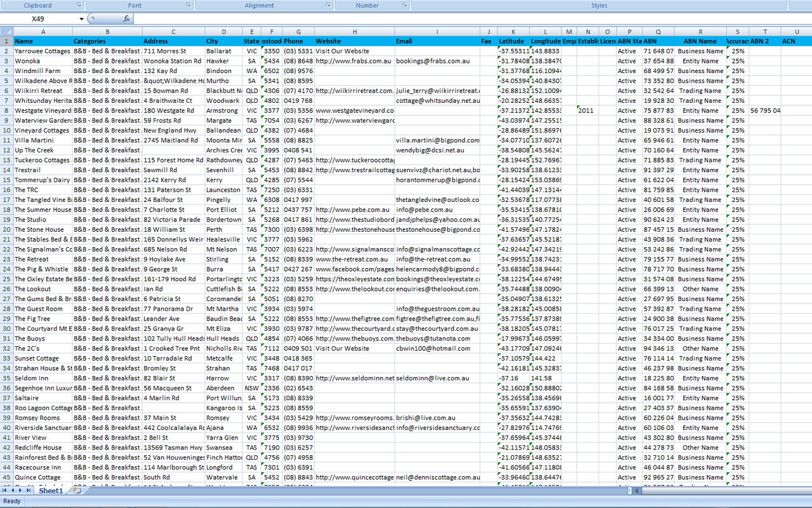Expand the Name Box dropdown arrow
Screen dimensions: 812x508
pyautogui.click(x=81, y=19)
